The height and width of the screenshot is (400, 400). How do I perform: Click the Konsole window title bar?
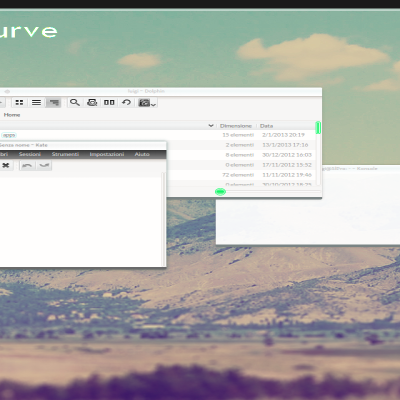click(x=361, y=168)
